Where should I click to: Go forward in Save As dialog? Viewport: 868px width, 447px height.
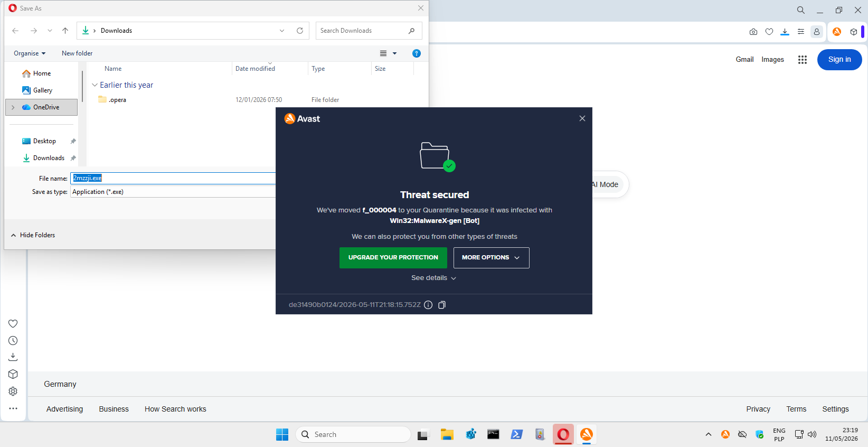(x=33, y=31)
